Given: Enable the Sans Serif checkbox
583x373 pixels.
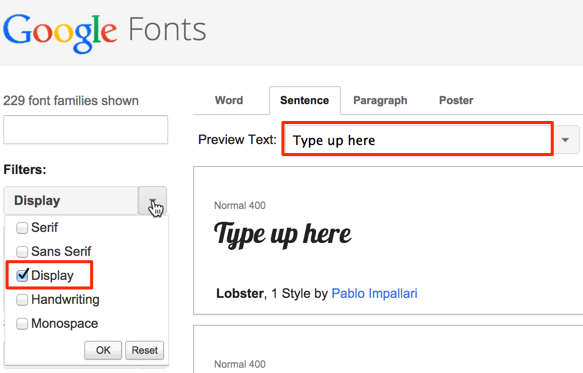Looking at the screenshot, I should 22,252.
